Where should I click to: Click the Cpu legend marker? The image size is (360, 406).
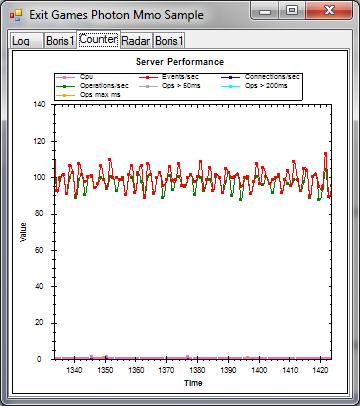coord(65,77)
